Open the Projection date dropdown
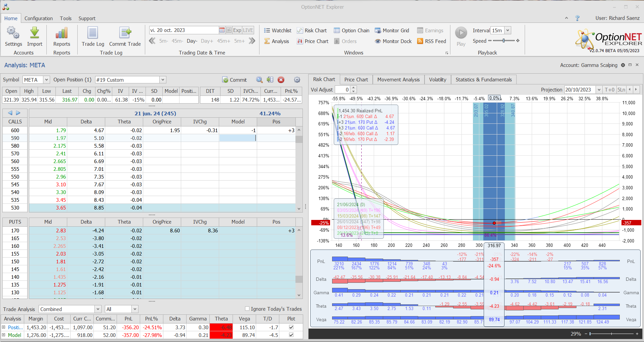644x342 pixels. click(x=599, y=90)
